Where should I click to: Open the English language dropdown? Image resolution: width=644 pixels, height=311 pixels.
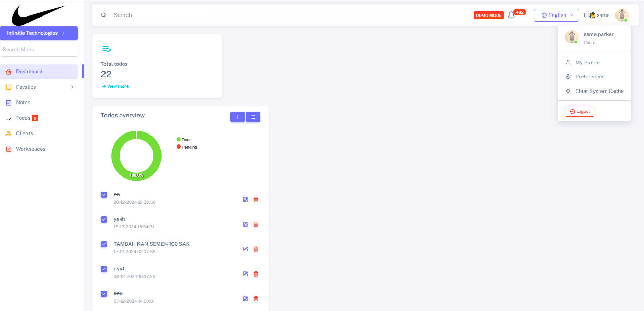click(556, 15)
